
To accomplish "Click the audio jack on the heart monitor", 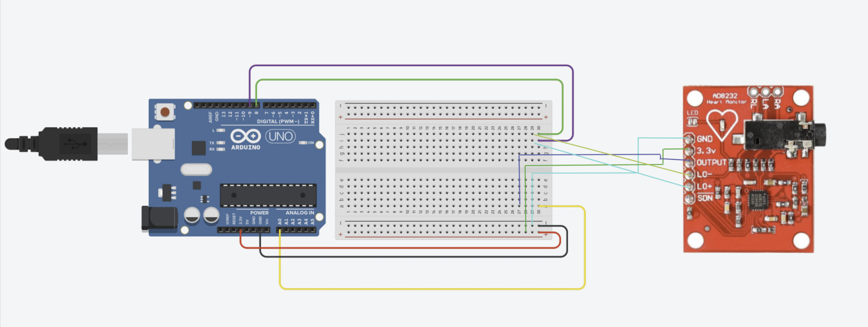I will click(784, 135).
